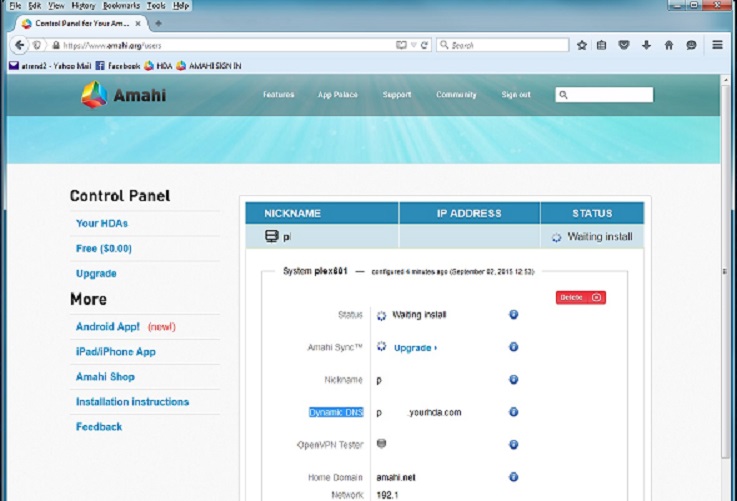737x501 pixels.
Task: Click the OpenVPN Tester status icon
Action: tap(382, 443)
